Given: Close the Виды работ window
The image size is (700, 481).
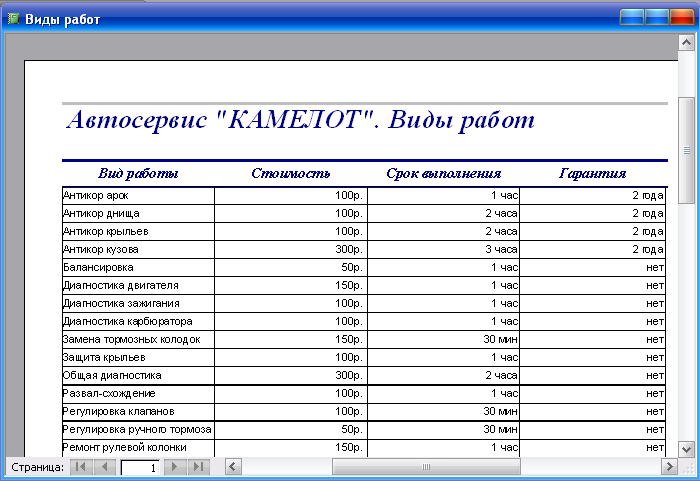Looking at the screenshot, I should coord(681,17).
